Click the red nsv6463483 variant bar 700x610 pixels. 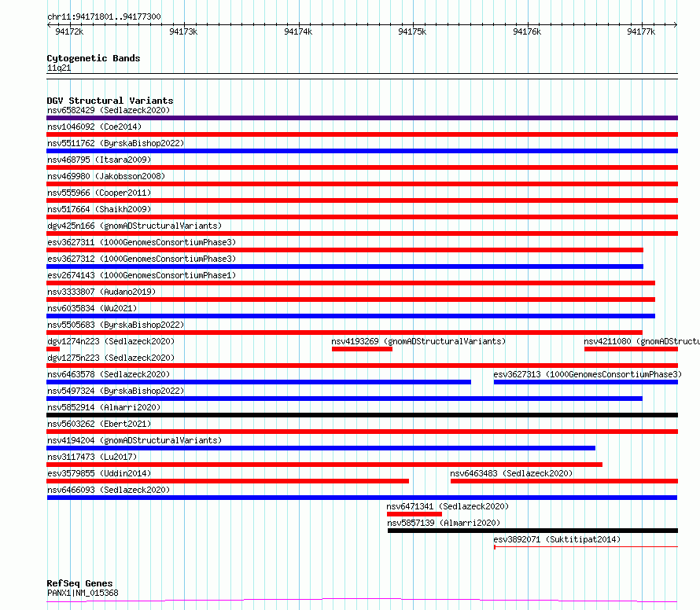pyautogui.click(x=564, y=481)
